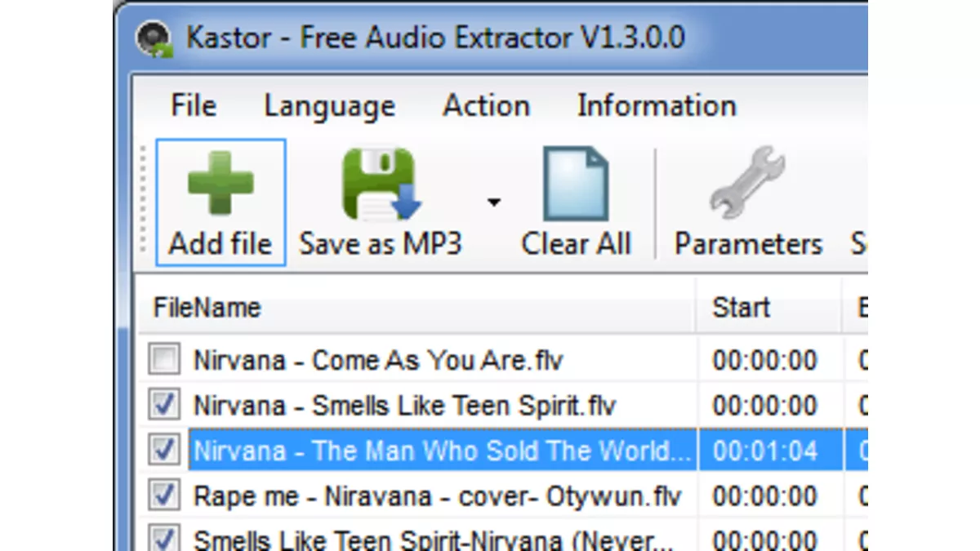Select Smells Like Teen Spirit-Nirvana (Never filename

click(x=432, y=540)
